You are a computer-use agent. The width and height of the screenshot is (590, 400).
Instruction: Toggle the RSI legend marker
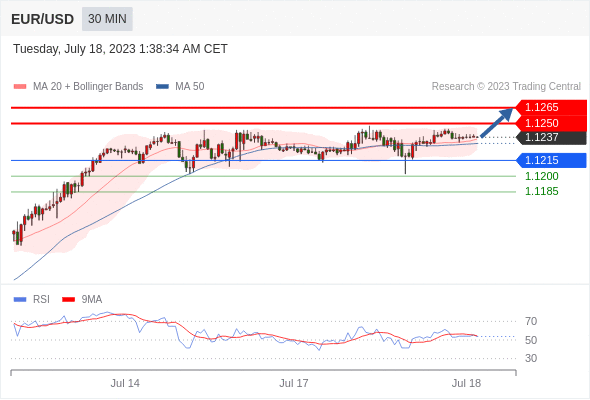[20, 300]
